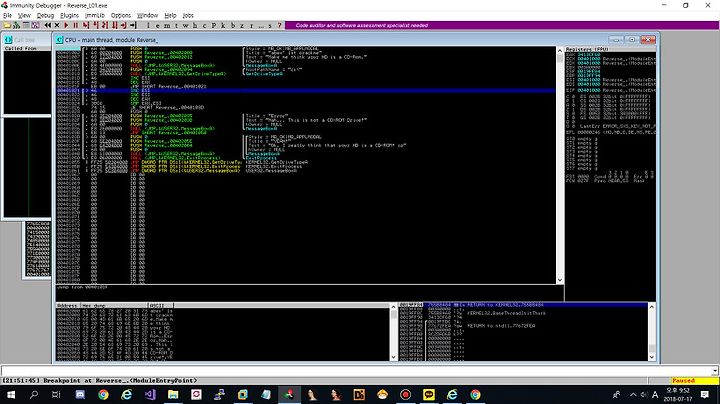The width and height of the screenshot is (720, 404).
Task: Click the Trace into toolbar icon
Action: pyautogui.click(x=105, y=25)
